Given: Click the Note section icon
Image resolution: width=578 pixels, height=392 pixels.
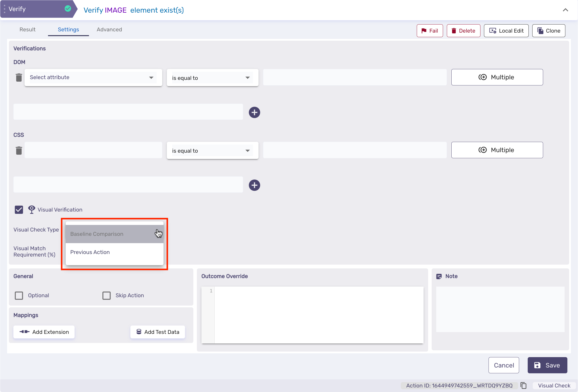Looking at the screenshot, I should 439,276.
